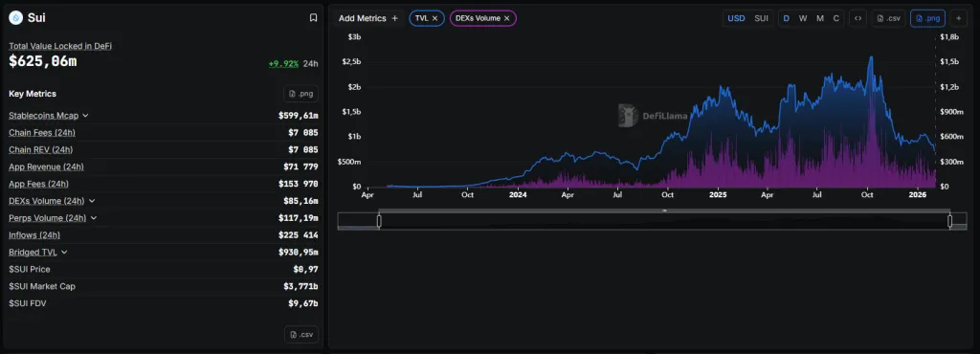Image resolution: width=980 pixels, height=354 pixels.
Task: Click the 2025 x-axis label
Action: point(718,195)
